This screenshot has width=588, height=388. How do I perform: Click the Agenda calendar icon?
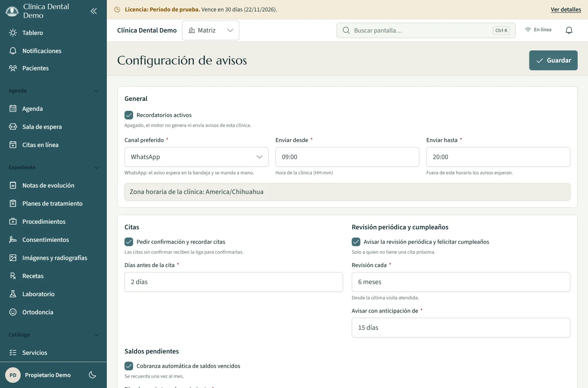[13, 109]
